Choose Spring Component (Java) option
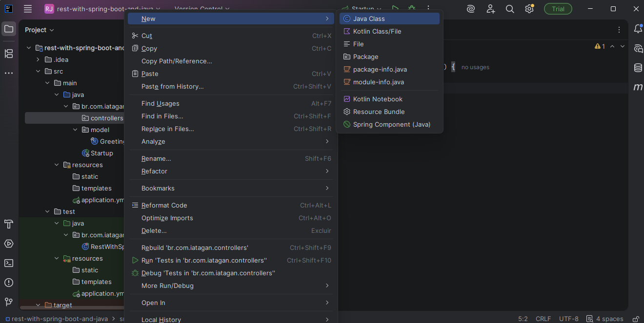This screenshot has height=323, width=644. tap(391, 124)
